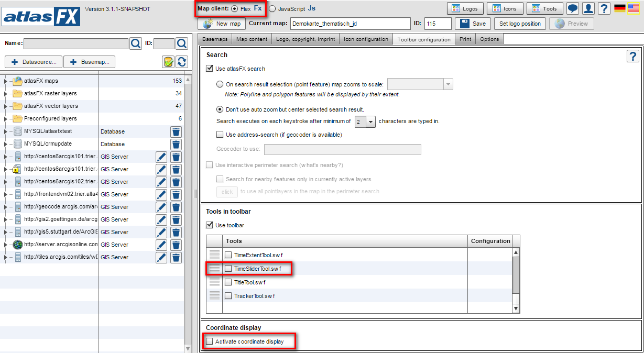
Task: Go to Icon configuration tab
Action: pos(366,39)
